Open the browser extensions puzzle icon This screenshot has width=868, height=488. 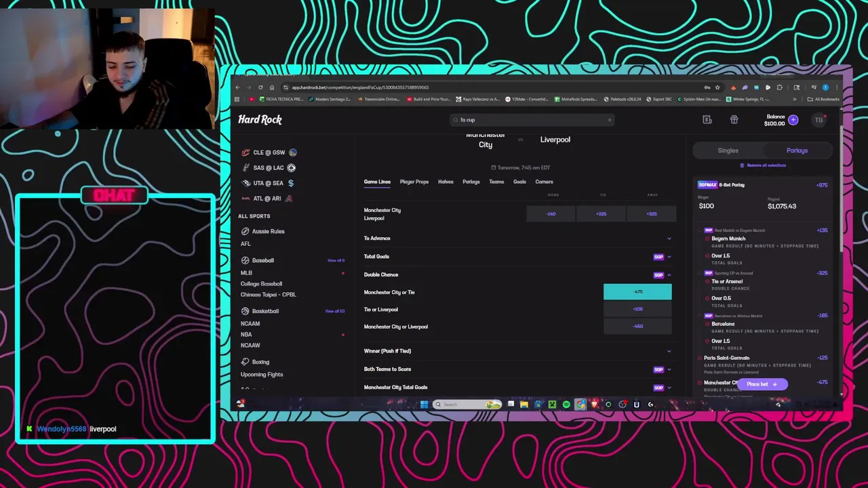779,87
